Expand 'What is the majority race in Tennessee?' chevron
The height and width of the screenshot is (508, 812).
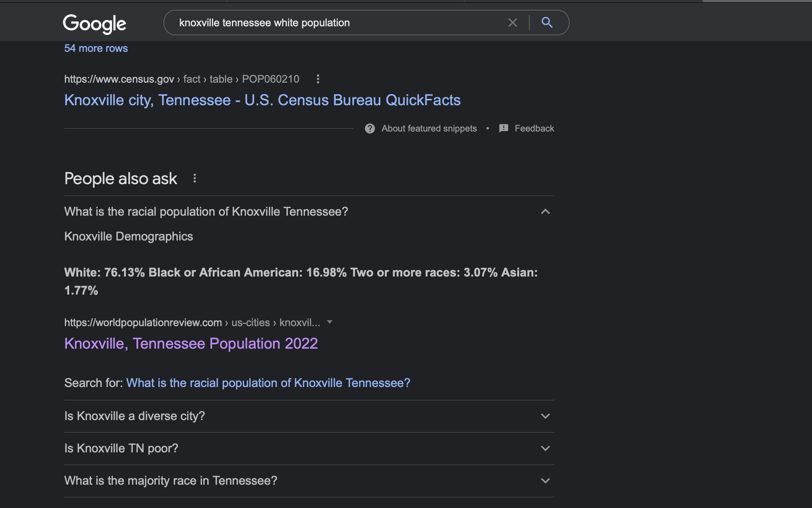pos(545,481)
